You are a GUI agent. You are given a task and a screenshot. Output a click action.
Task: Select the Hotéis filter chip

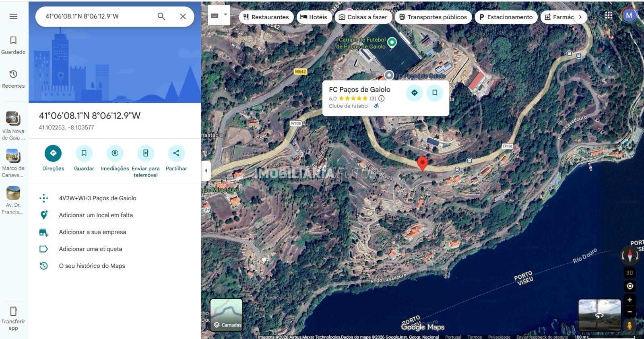click(x=314, y=17)
